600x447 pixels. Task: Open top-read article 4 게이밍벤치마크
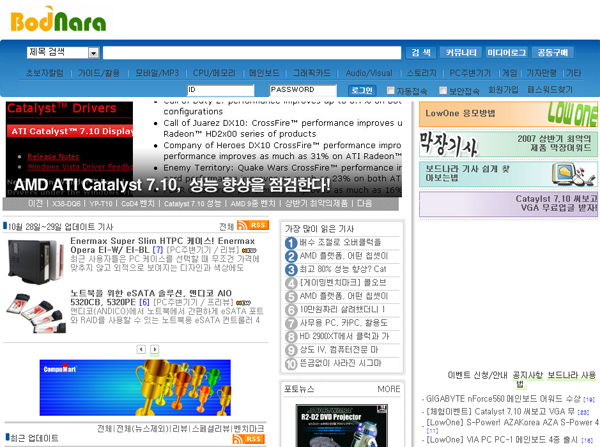[x=342, y=283]
